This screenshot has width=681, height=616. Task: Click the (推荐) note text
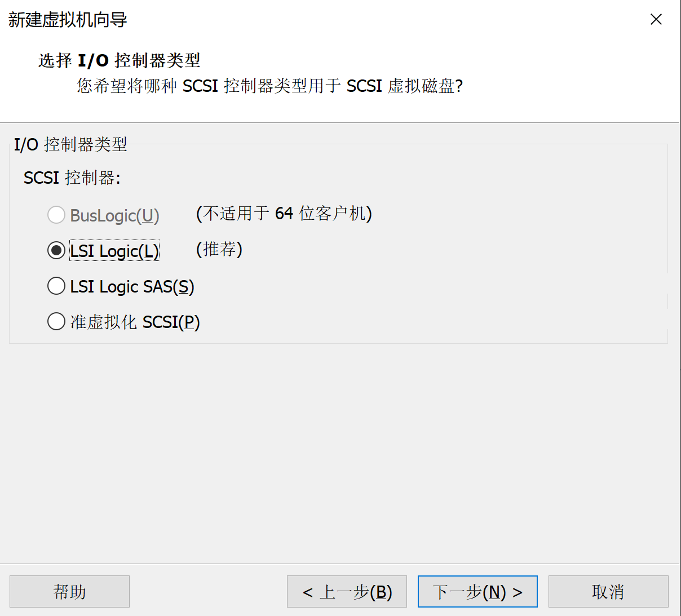(219, 249)
